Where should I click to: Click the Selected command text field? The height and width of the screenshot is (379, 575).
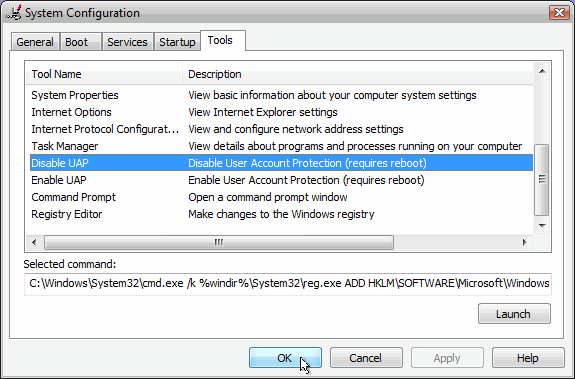click(x=288, y=283)
